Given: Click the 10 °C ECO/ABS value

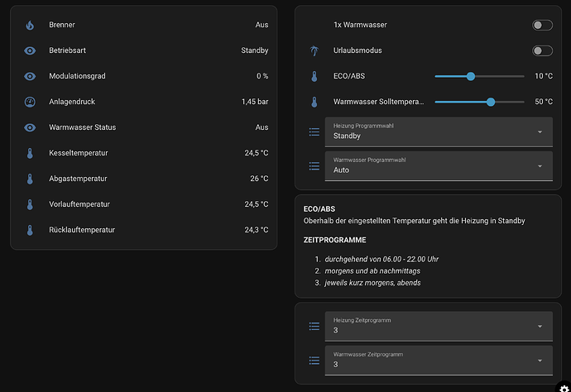Looking at the screenshot, I should pos(544,76).
